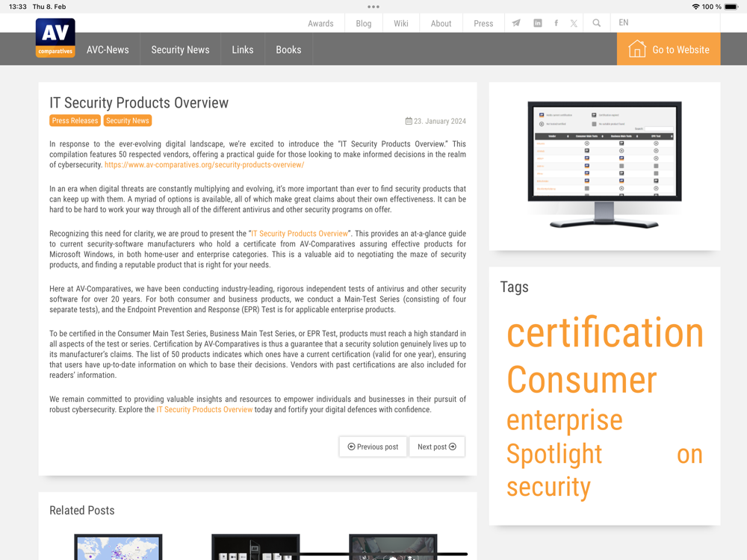Tap the Wi-Fi status icon

(x=695, y=7)
